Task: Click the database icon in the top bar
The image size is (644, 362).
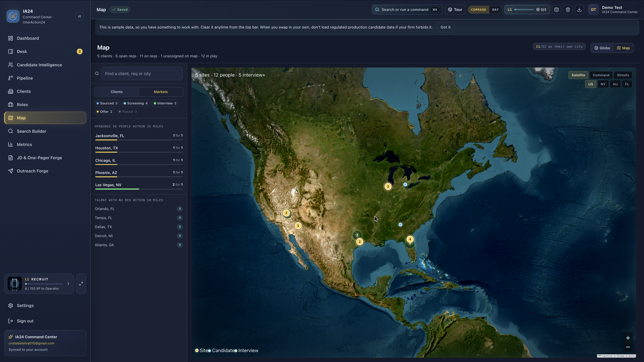Action: 556,10
